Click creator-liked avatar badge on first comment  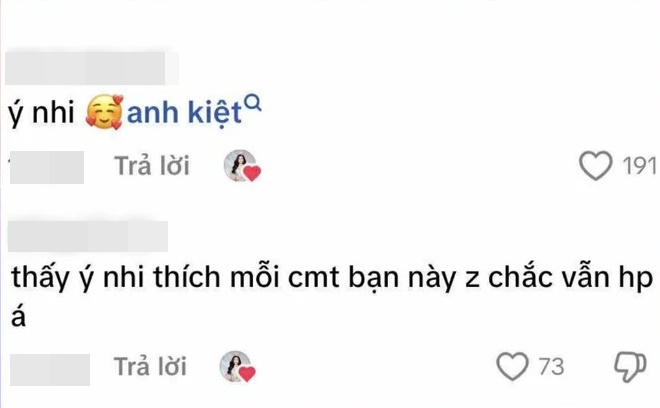pyautogui.click(x=242, y=166)
